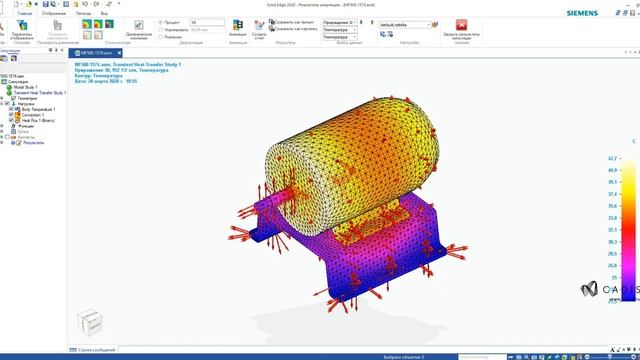
Task: Switch to the Главная ribbon tab
Action: (24, 13)
